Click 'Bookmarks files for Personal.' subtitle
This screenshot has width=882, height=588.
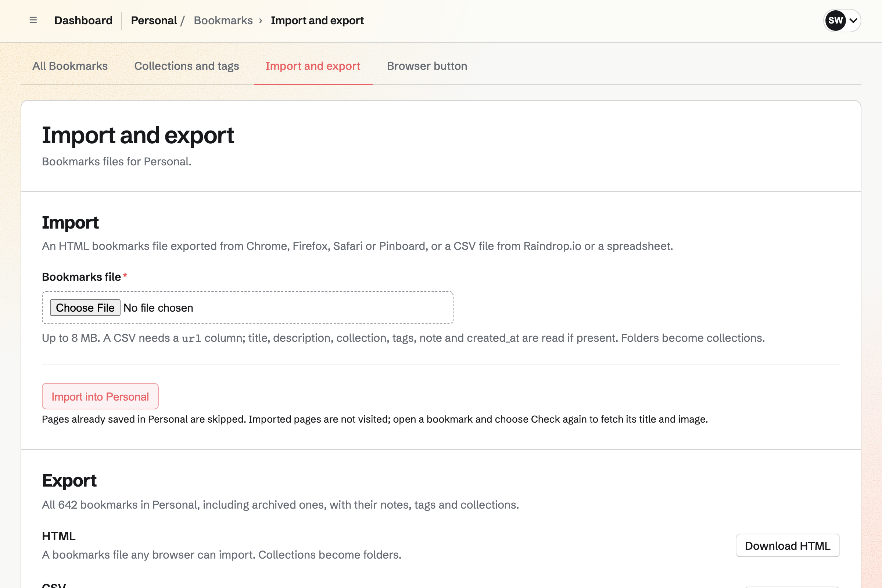click(116, 162)
